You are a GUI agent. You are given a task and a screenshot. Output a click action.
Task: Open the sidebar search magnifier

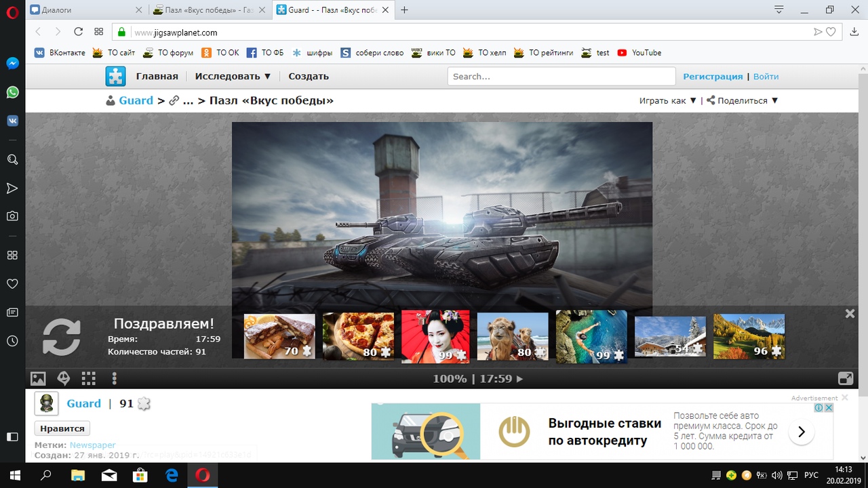point(12,159)
